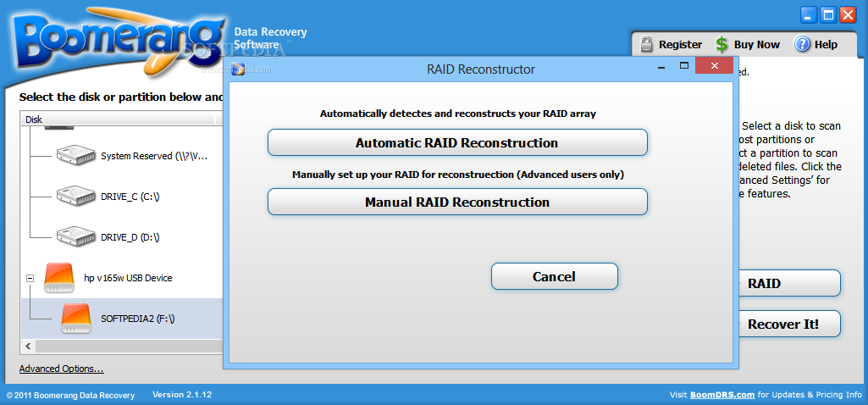Select System Reserved tree row
Viewport: 868px width, 405px height.
pos(122,156)
